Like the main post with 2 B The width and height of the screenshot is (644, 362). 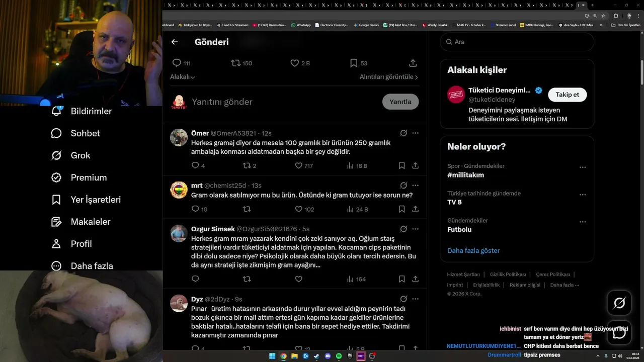click(x=295, y=63)
